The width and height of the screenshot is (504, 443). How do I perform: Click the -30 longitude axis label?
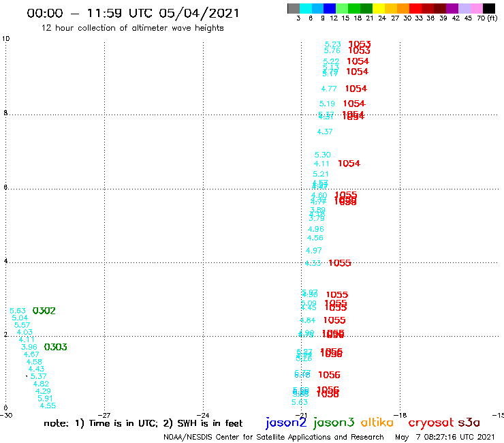pos(6,415)
